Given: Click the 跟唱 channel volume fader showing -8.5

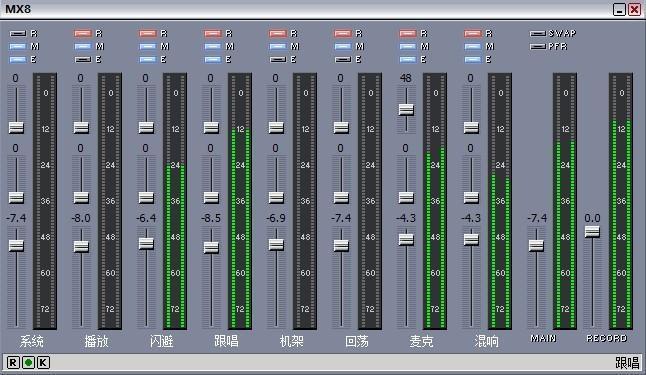Looking at the screenshot, I should 211,247.
